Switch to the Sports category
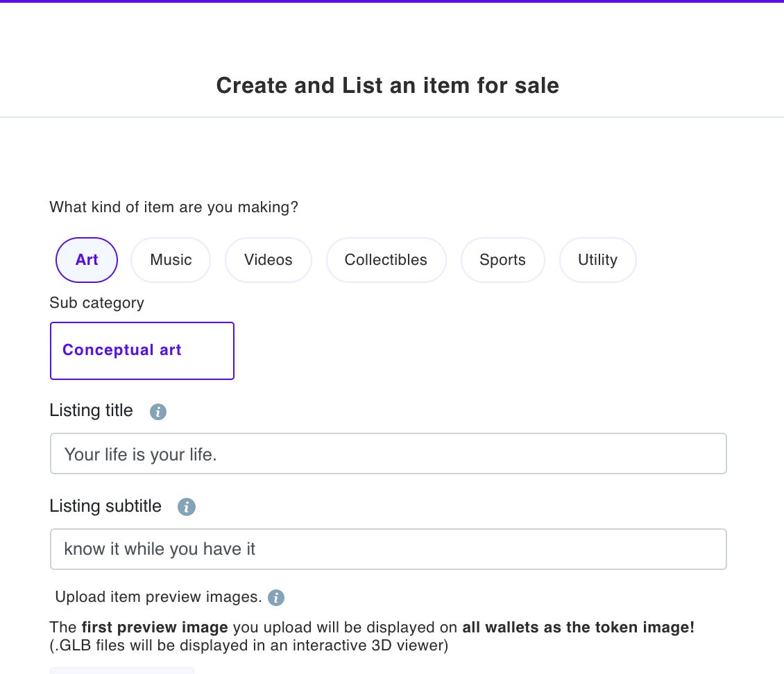The image size is (784, 674). point(502,260)
